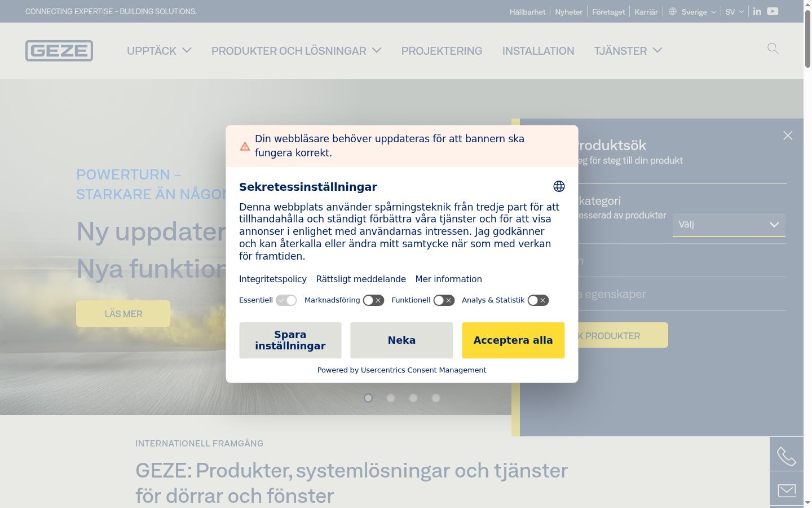The image size is (812, 508).
Task: Go to Projektering page
Action: point(442,51)
